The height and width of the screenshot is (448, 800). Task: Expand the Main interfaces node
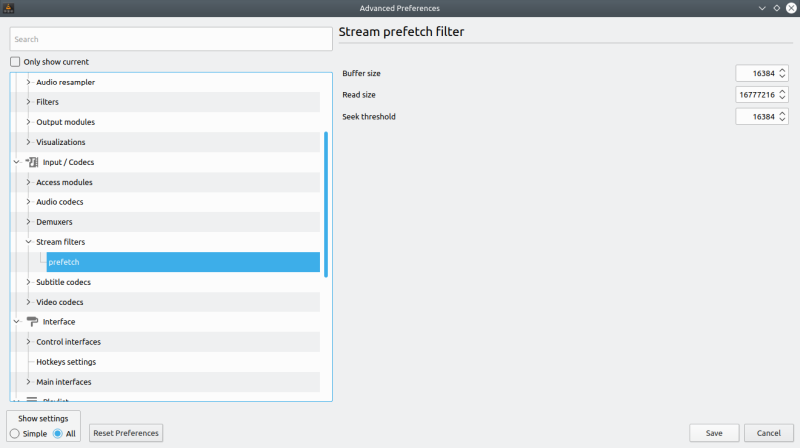pos(28,382)
